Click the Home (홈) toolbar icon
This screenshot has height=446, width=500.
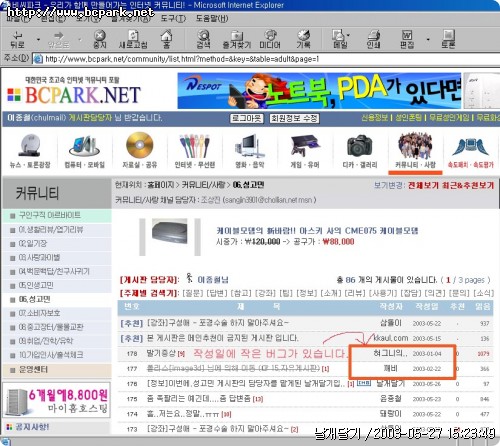pos(166,39)
